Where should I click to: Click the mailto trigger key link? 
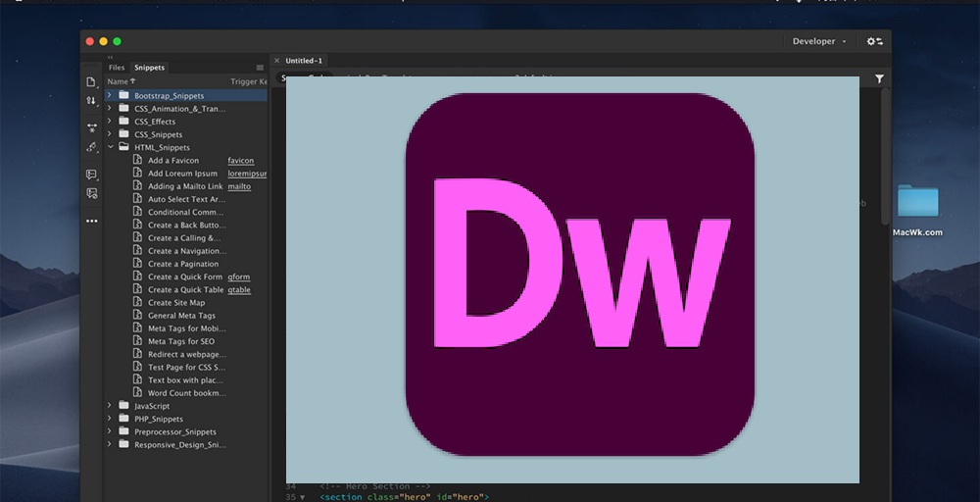click(239, 186)
